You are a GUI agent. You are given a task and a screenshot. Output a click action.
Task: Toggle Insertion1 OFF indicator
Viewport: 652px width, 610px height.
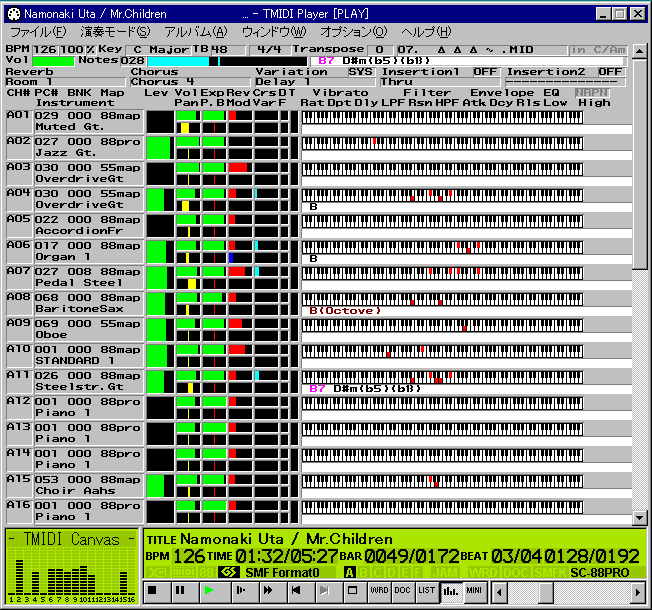point(485,72)
